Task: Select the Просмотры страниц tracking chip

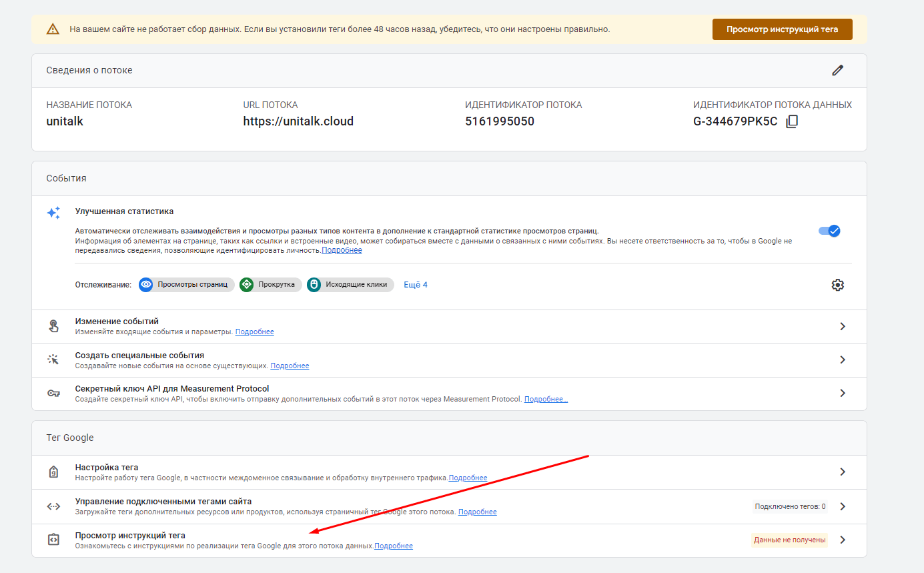Action: (x=187, y=285)
